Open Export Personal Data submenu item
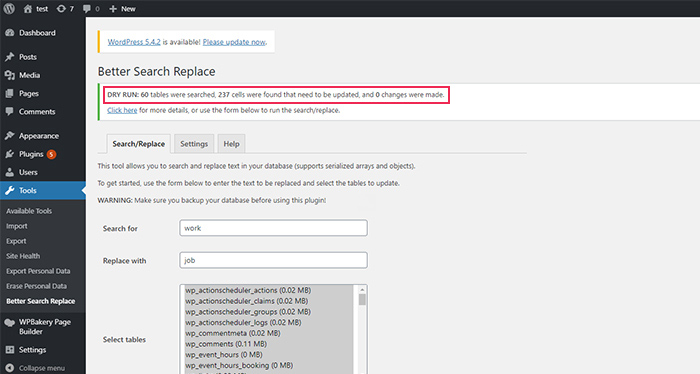700x374 pixels. click(x=38, y=271)
